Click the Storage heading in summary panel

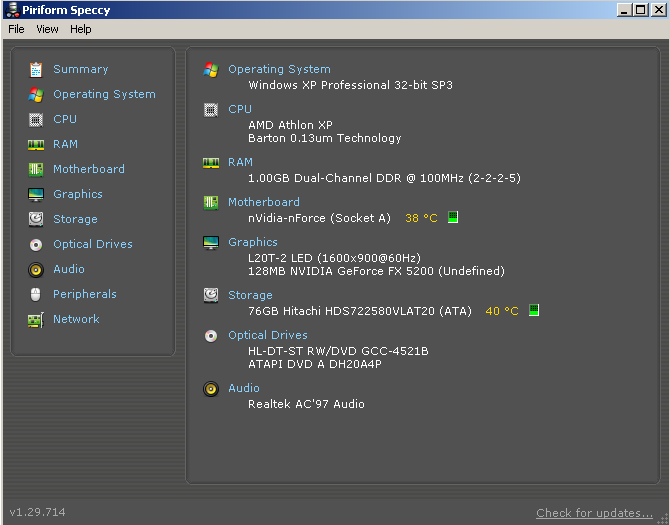pos(250,295)
